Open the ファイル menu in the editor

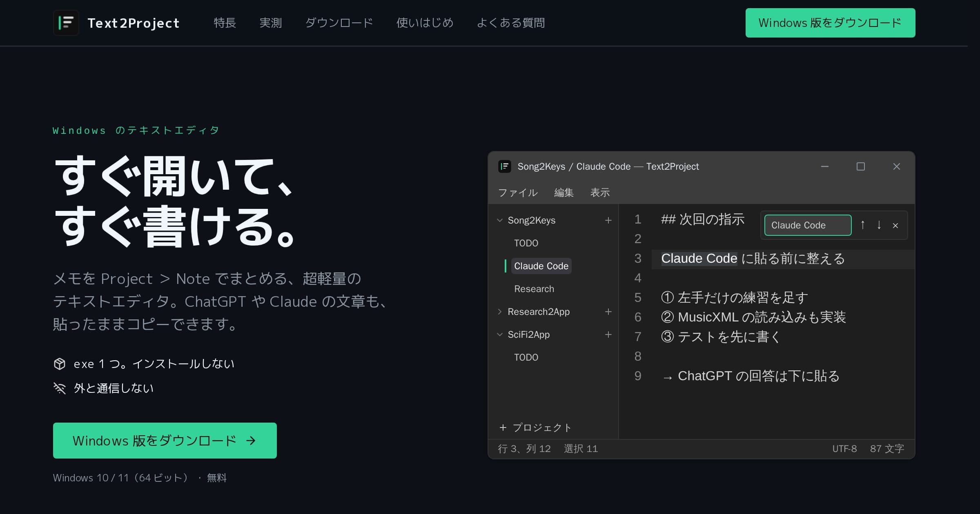pos(518,193)
